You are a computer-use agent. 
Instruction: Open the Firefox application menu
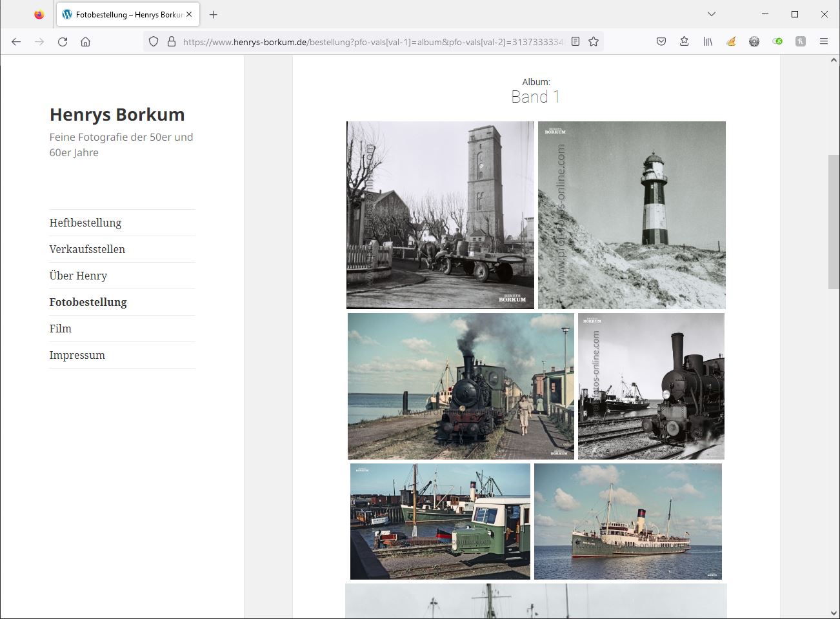pos(824,41)
